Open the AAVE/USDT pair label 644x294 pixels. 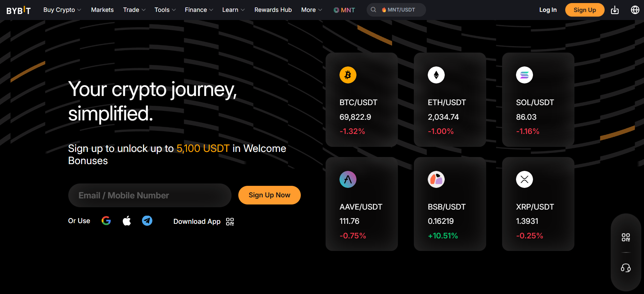[x=361, y=207]
